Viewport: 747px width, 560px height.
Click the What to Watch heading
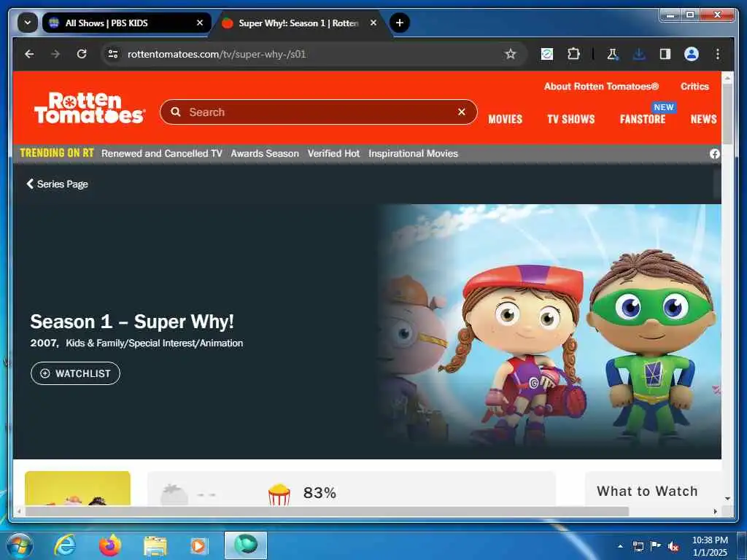coord(647,491)
